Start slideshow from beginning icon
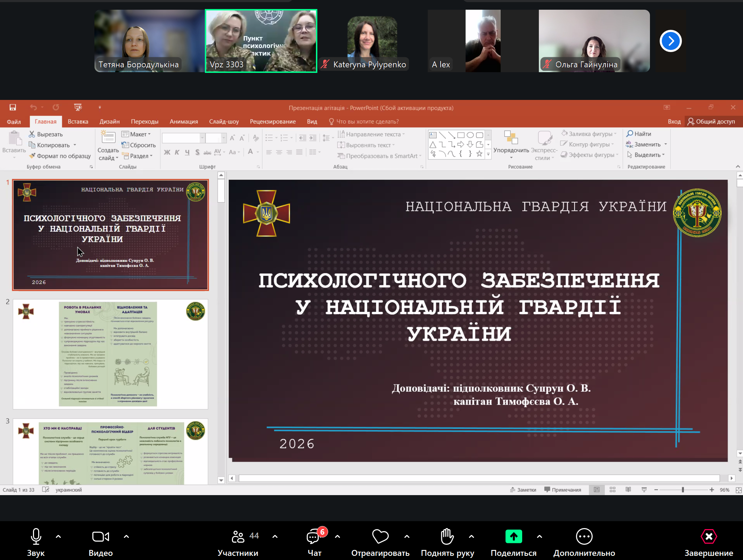743x560 pixels. tap(78, 108)
